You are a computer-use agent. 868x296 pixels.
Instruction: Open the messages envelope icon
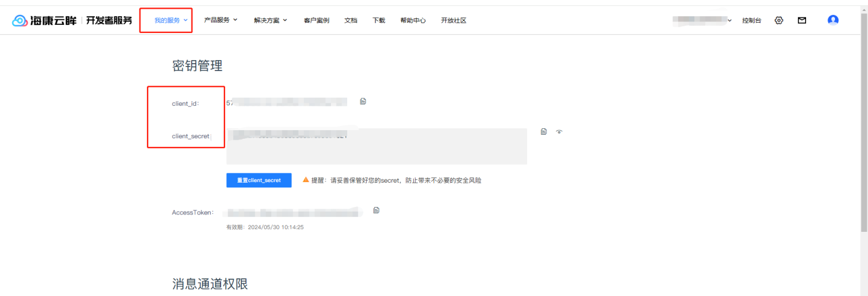pos(801,20)
